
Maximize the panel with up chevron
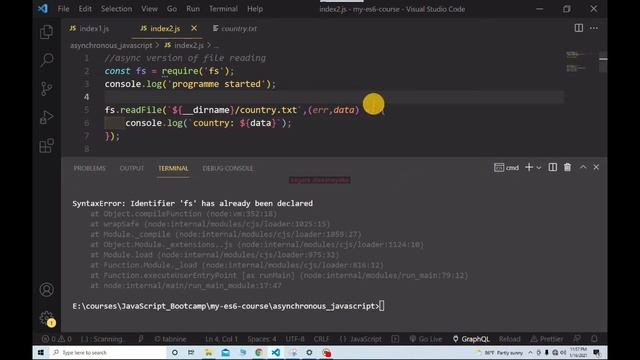coord(583,167)
